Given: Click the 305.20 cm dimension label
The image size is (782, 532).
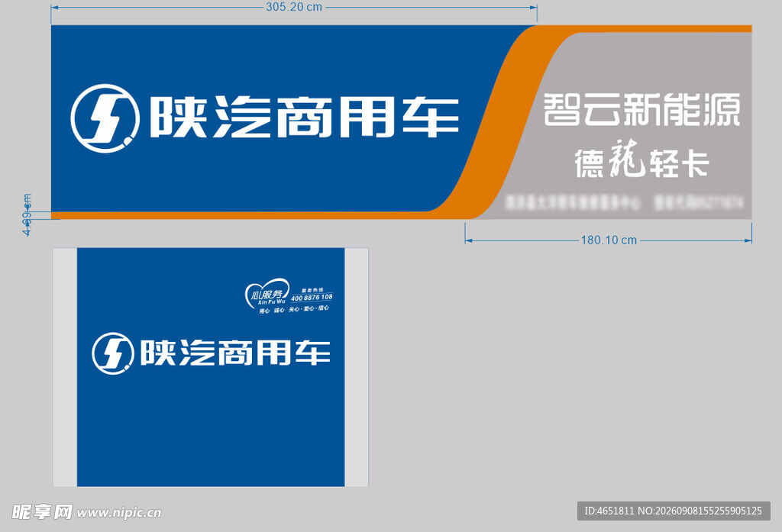Looking at the screenshot, I should pos(294,7).
